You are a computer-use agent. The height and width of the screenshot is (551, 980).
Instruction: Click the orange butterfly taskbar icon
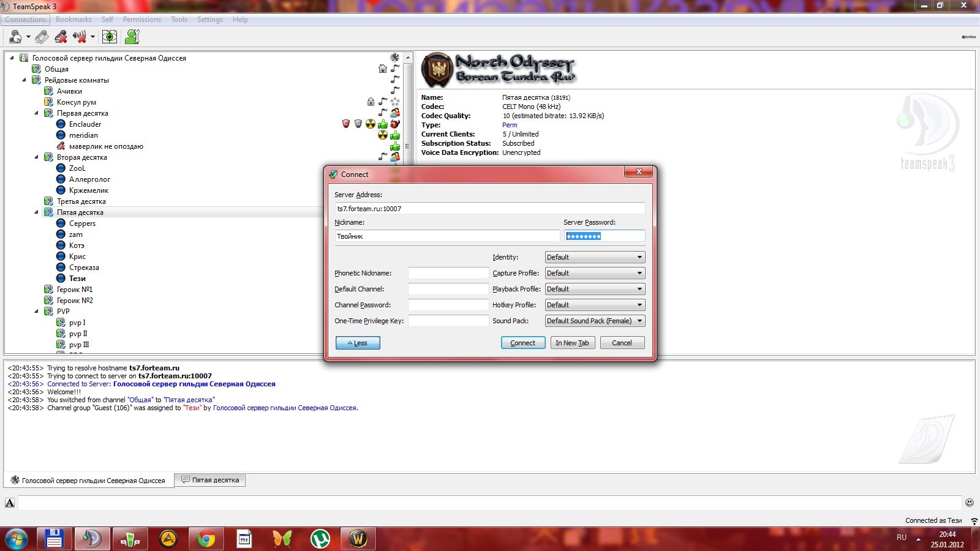pyautogui.click(x=282, y=539)
